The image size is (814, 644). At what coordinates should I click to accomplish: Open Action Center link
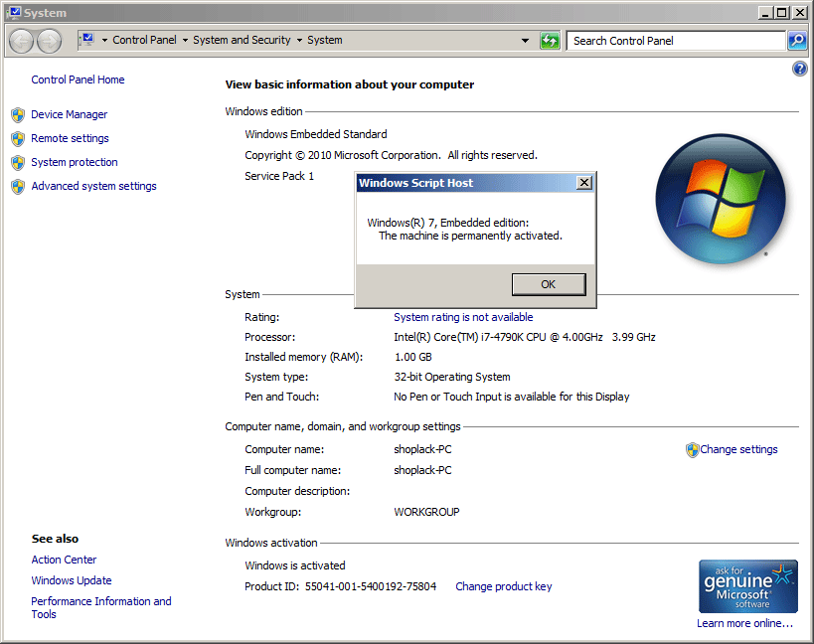pos(64,560)
